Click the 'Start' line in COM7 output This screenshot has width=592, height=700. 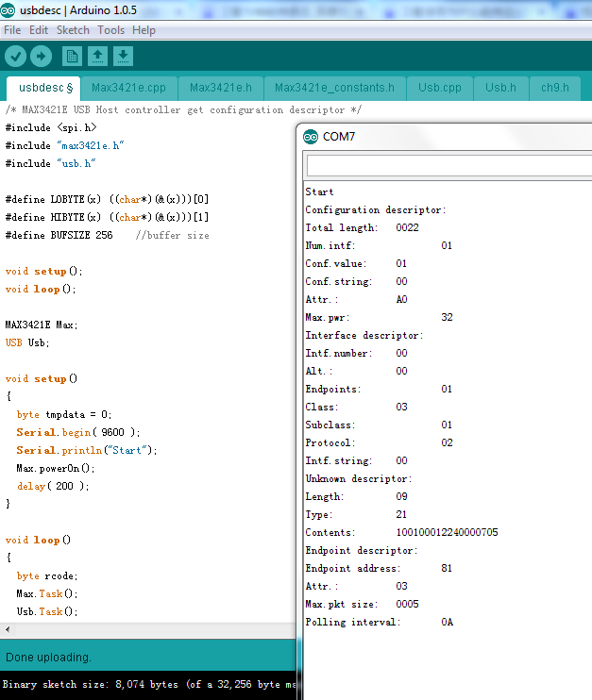pos(319,192)
